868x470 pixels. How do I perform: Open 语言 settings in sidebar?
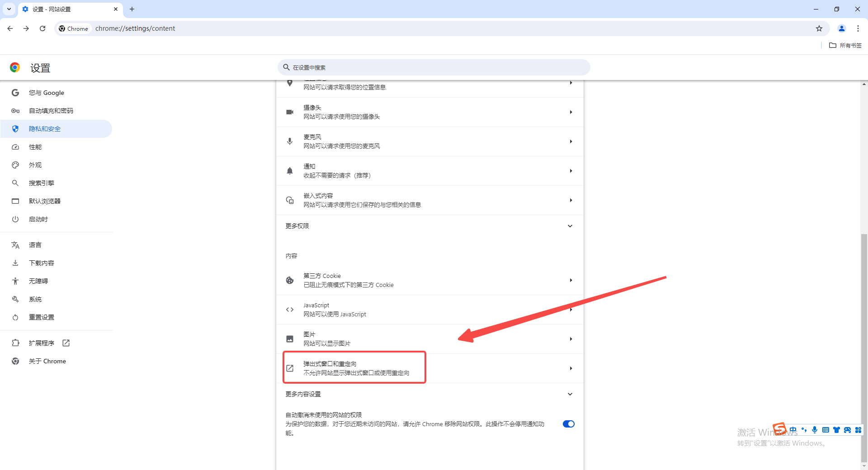[x=57, y=245]
